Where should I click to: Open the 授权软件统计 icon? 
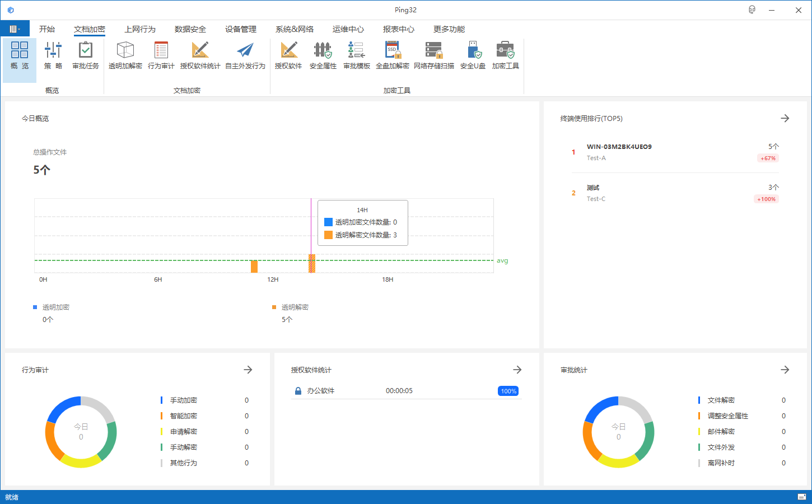200,55
